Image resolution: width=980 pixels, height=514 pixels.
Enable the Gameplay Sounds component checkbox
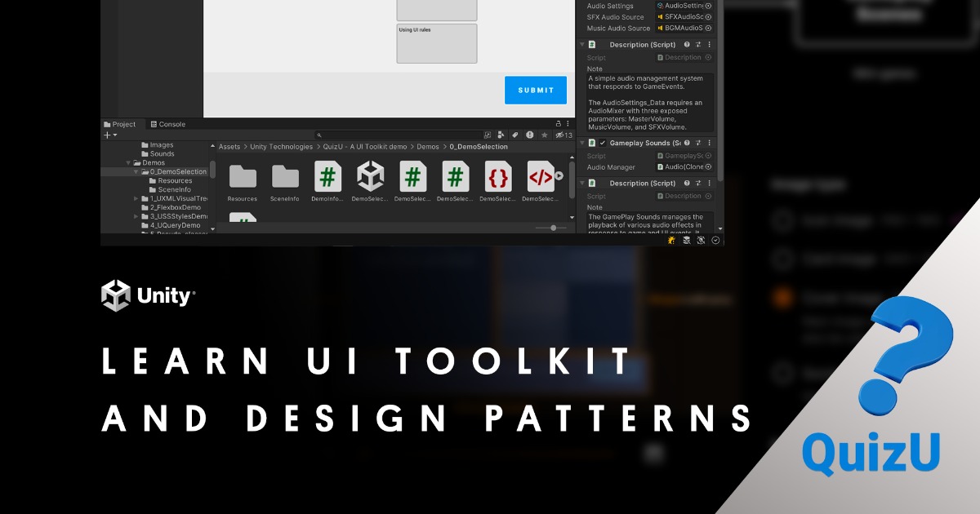pos(603,143)
